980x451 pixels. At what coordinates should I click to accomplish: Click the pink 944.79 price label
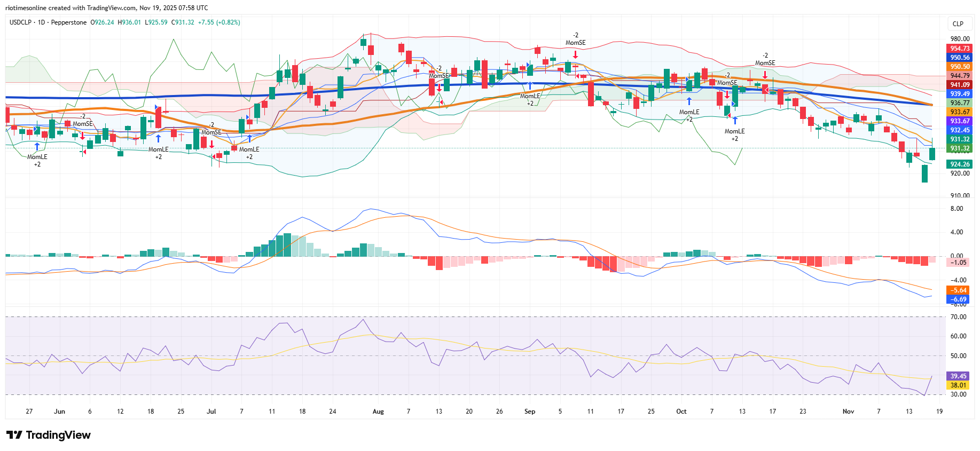960,76
